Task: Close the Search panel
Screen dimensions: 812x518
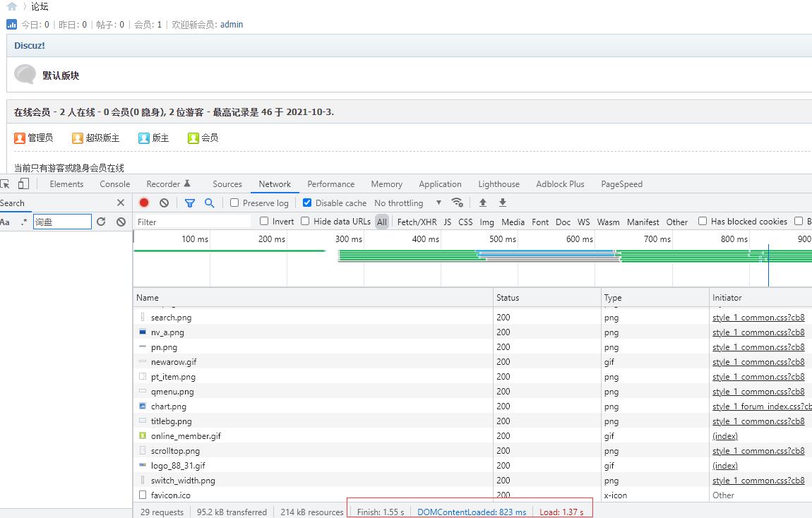Action: [121, 203]
